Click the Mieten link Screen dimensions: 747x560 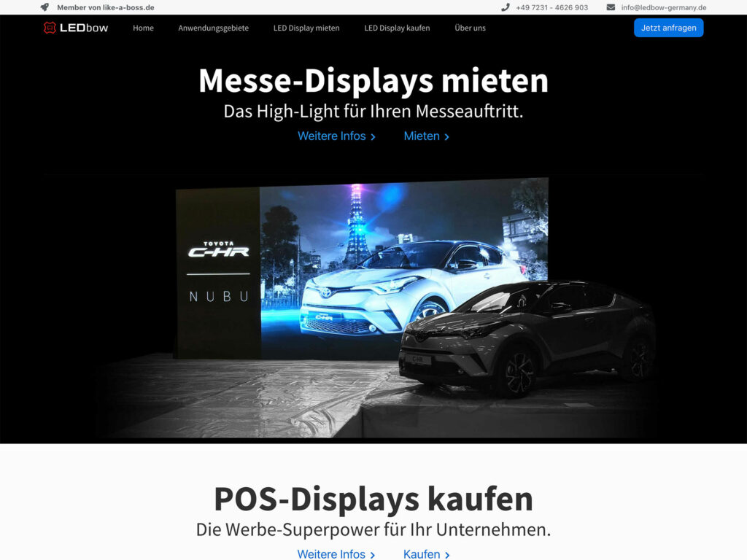(x=426, y=136)
